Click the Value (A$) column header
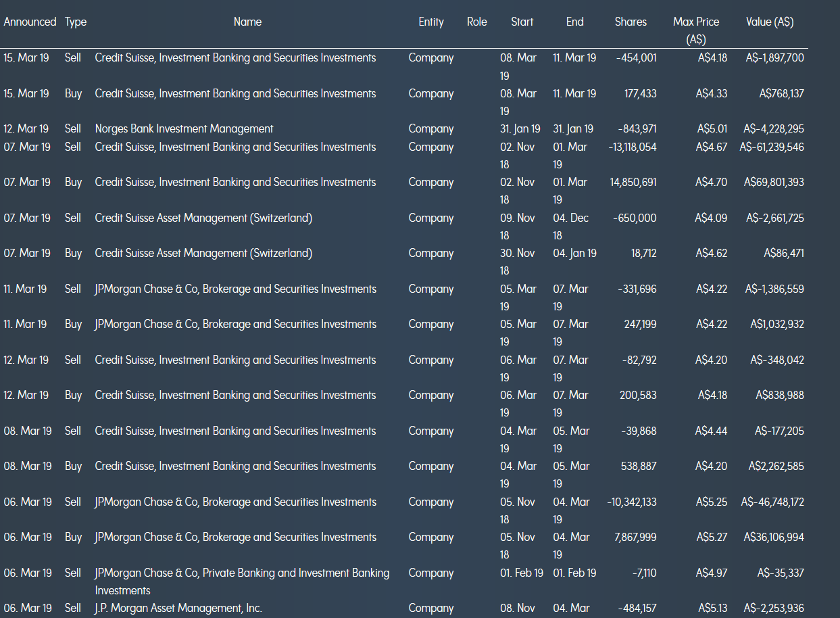The height and width of the screenshot is (618, 840). click(x=770, y=22)
